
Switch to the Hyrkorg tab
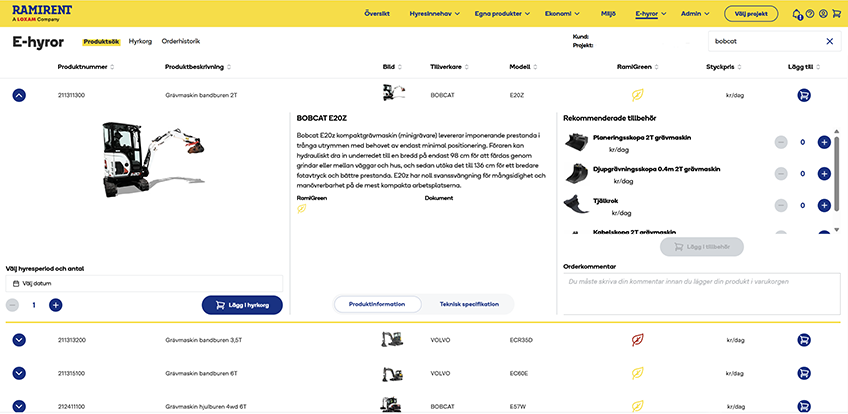click(x=139, y=41)
